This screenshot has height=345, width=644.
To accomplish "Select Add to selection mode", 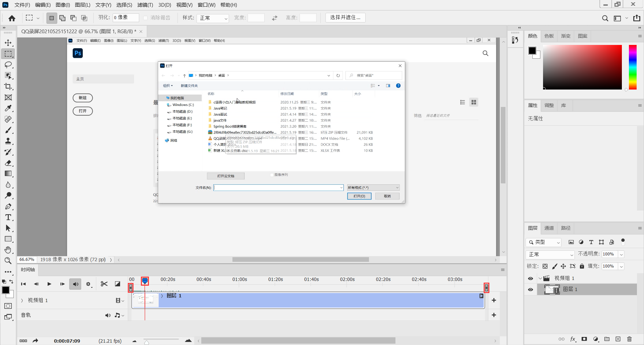I will [62, 18].
